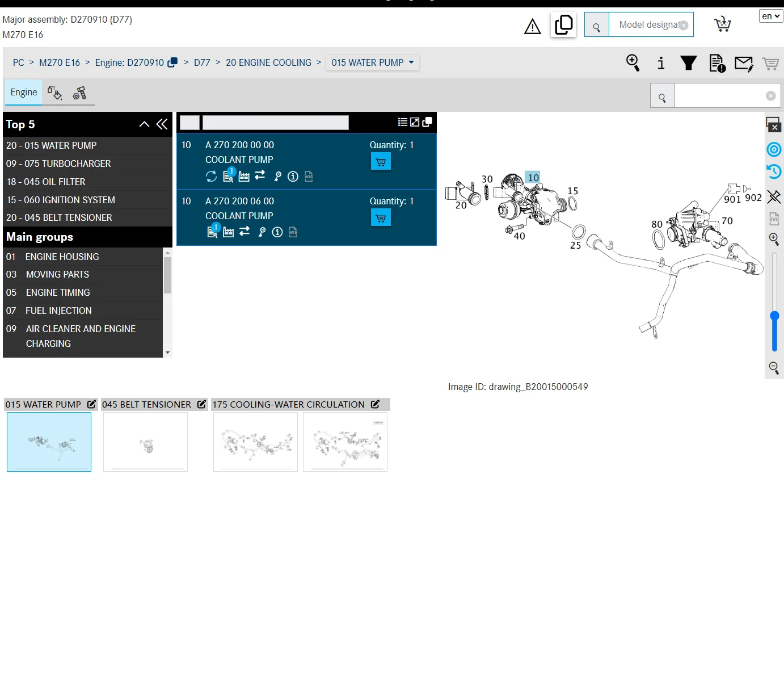Open main group 09 AIR CLEANER AND ENGINE CHARGING
The width and height of the screenshot is (784, 692).
[x=83, y=336]
